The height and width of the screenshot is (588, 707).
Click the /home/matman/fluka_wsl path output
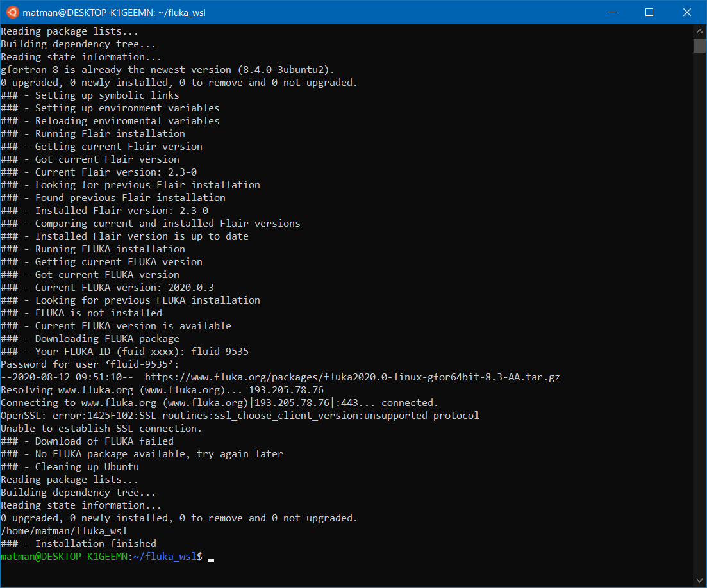coord(64,531)
